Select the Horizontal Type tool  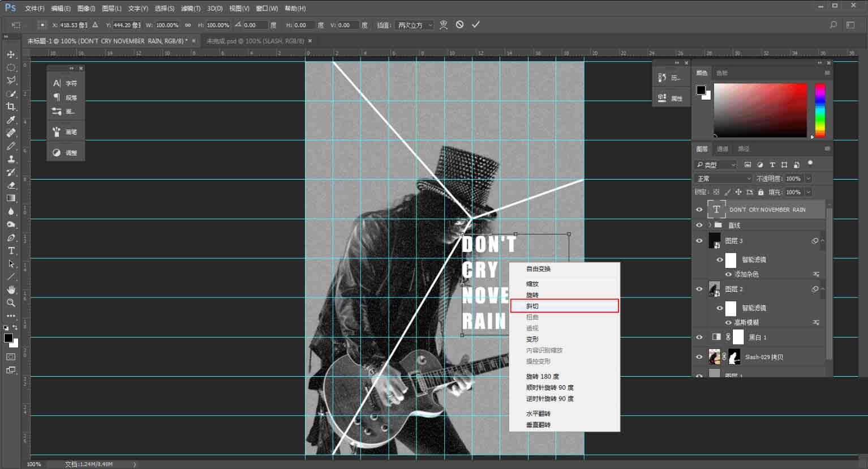[11, 251]
